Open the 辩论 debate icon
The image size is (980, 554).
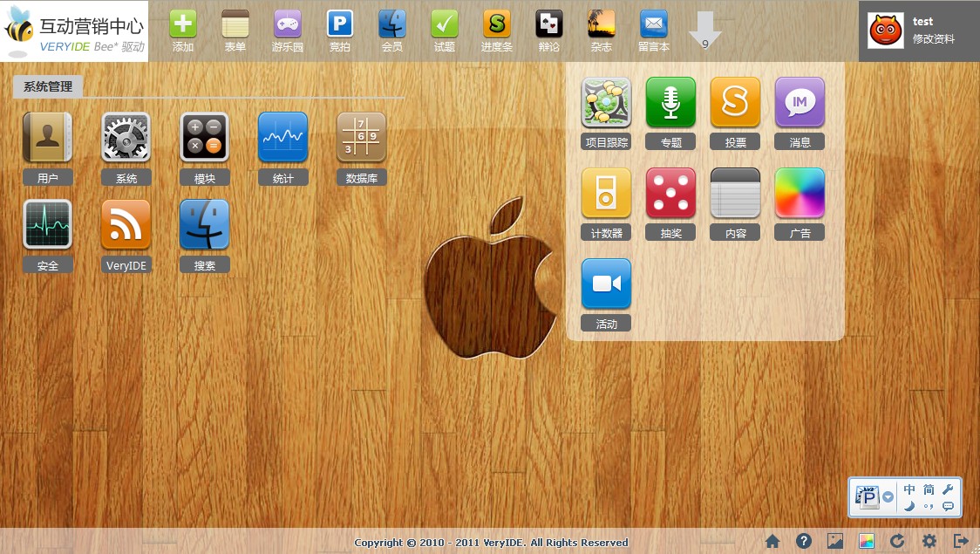pos(549,24)
